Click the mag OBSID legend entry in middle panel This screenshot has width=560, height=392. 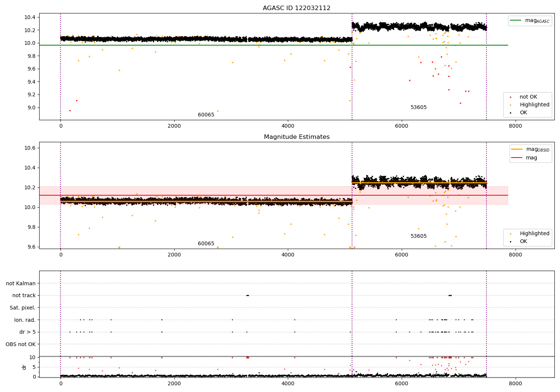(531, 149)
